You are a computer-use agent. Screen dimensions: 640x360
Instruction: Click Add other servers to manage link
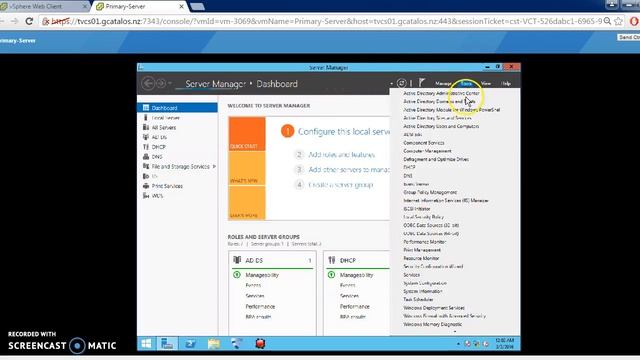coord(349,169)
